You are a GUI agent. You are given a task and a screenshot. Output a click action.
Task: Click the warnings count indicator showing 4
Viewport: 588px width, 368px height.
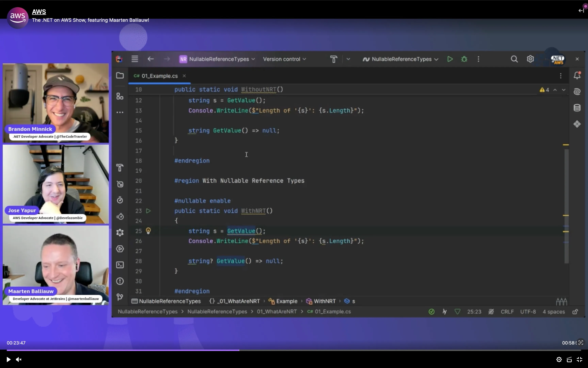coord(544,90)
